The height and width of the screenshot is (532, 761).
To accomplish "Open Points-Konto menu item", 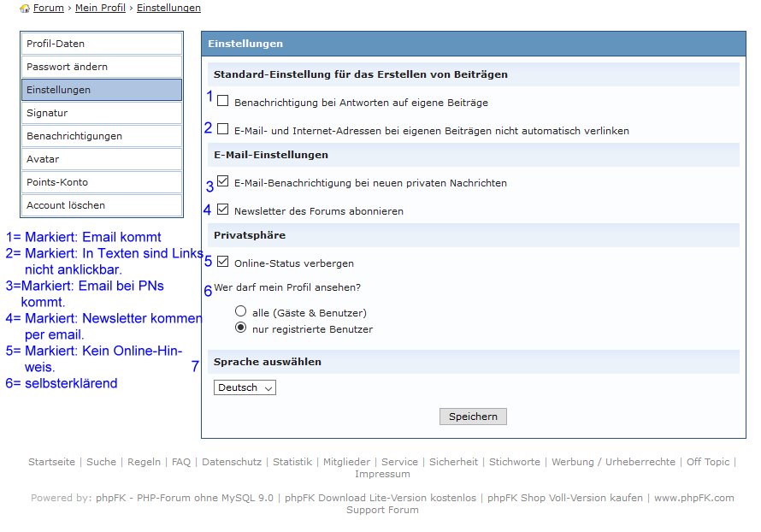I will [101, 182].
